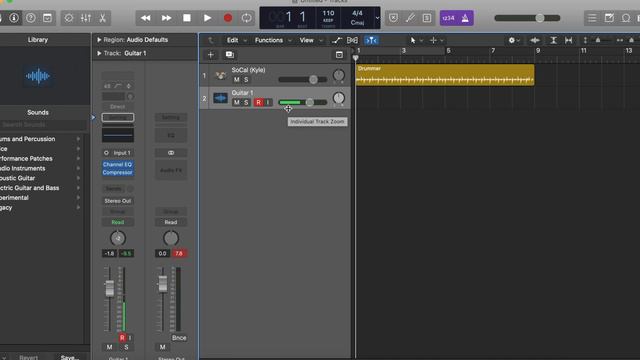Solo the Guitar 1 track header

(x=246, y=102)
